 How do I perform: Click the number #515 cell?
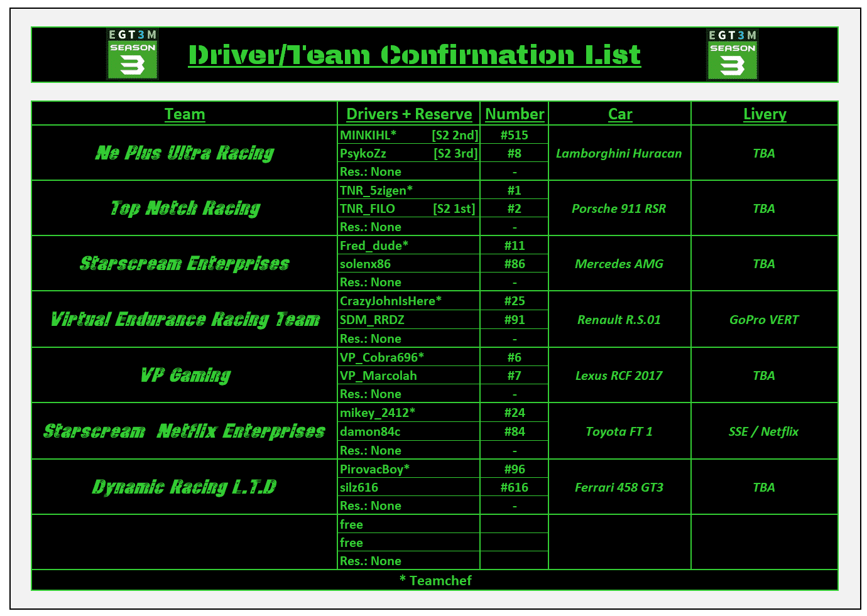(x=515, y=135)
